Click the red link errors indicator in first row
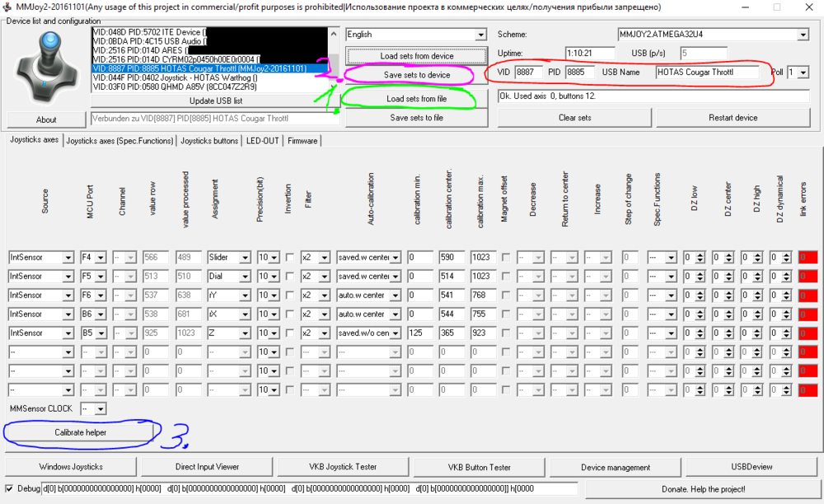 (x=808, y=257)
